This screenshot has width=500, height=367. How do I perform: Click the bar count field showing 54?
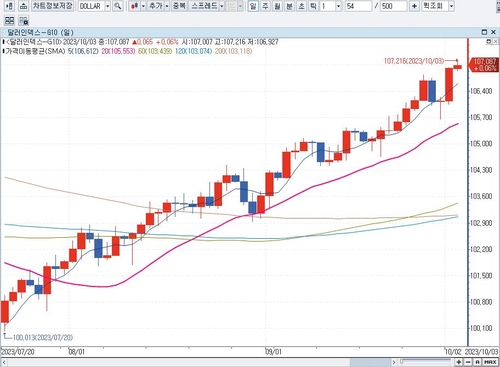(358, 6)
